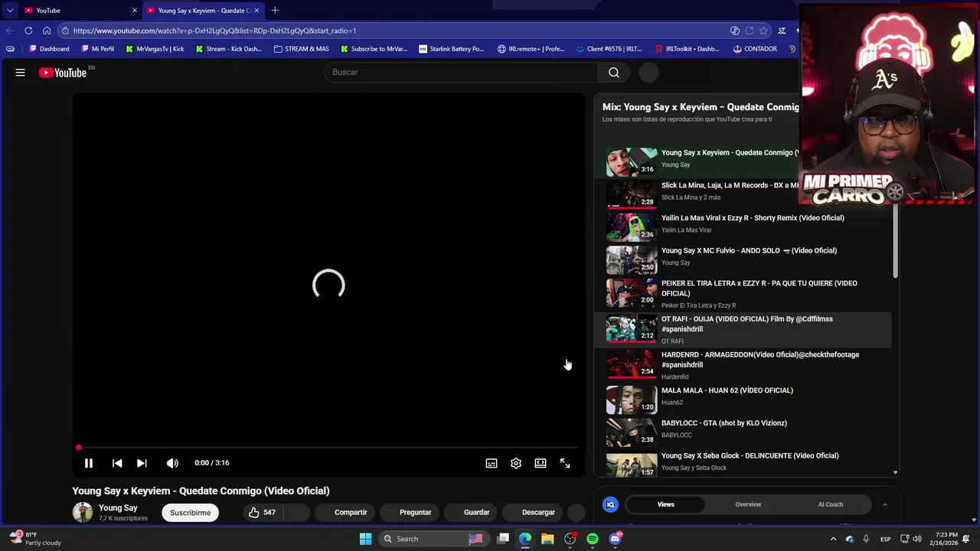
Task: Click the taskbar Search box
Action: (x=436, y=539)
